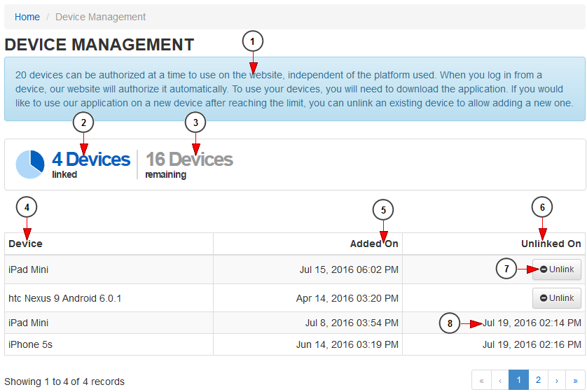Click the Device Management breadcrumb text
The image size is (587, 392).
pyautogui.click(x=100, y=17)
